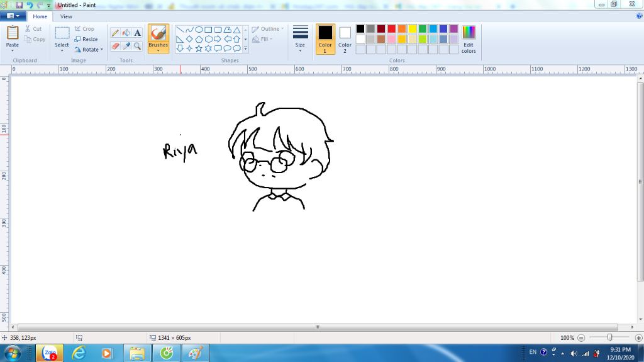Screen dimensions: 644x362
Task: Select the Fill with color bucket tool
Action: (126, 33)
